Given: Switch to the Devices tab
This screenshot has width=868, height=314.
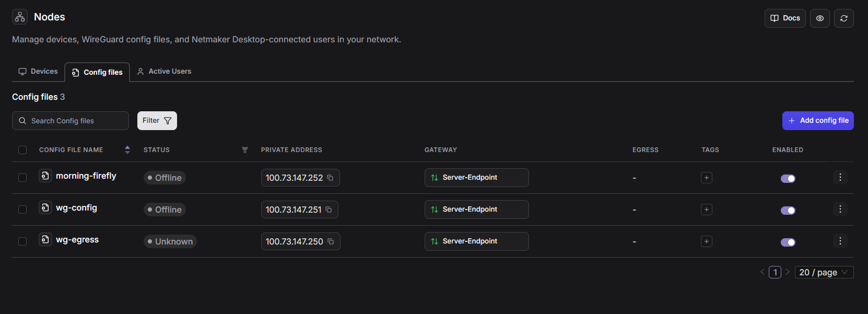Looking at the screenshot, I should pos(38,72).
